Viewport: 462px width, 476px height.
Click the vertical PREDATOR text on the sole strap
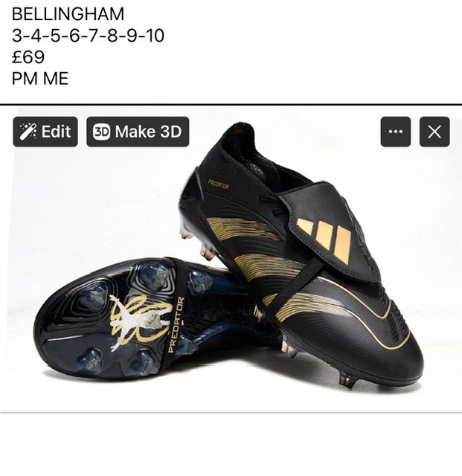pyautogui.click(x=176, y=325)
